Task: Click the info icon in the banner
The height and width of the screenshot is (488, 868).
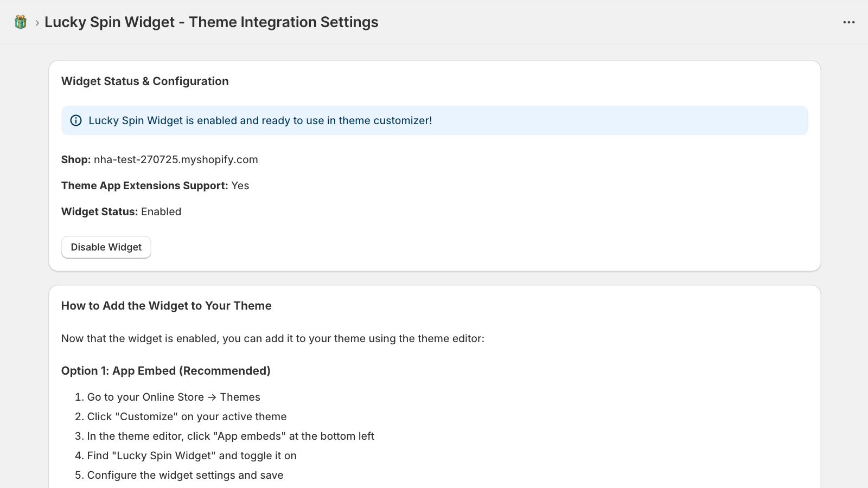Action: pyautogui.click(x=76, y=120)
